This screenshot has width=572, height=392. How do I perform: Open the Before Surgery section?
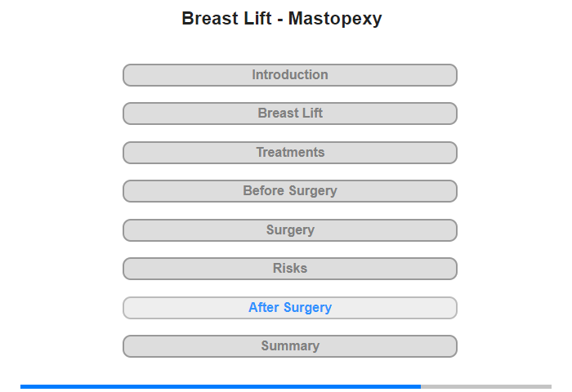pyautogui.click(x=290, y=191)
